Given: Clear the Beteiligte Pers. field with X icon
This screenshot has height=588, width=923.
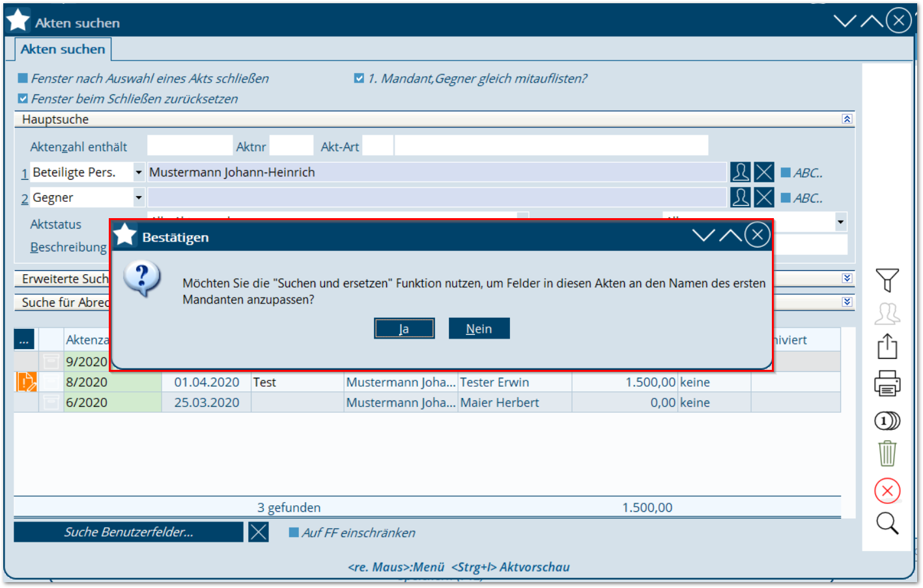Looking at the screenshot, I should coord(764,173).
